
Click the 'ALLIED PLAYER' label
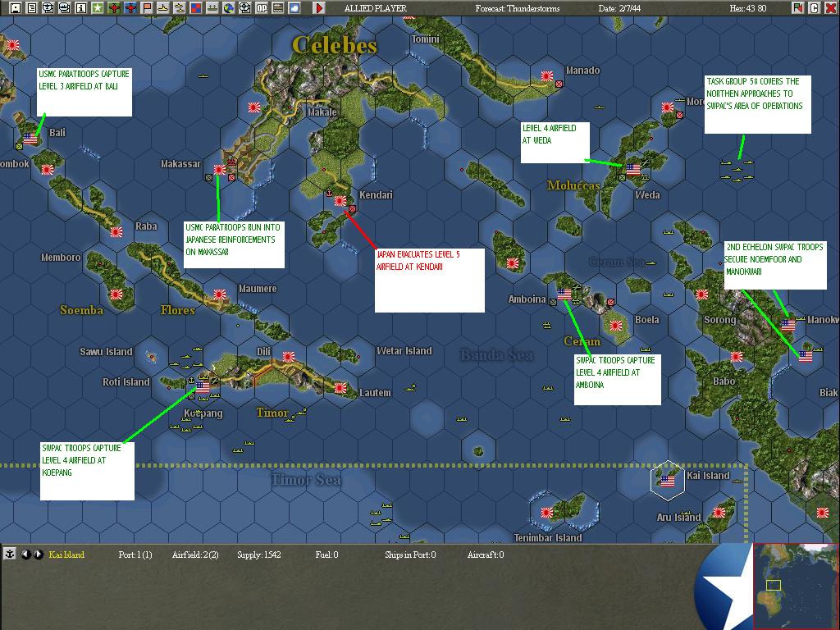[x=375, y=8]
